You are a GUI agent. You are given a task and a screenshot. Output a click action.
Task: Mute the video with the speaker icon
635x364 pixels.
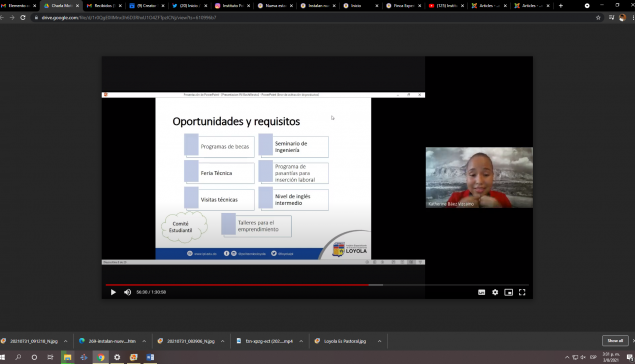pyautogui.click(x=127, y=292)
